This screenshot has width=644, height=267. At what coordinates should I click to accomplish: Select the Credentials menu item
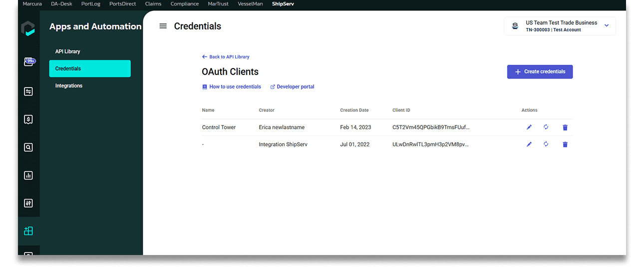coord(90,68)
